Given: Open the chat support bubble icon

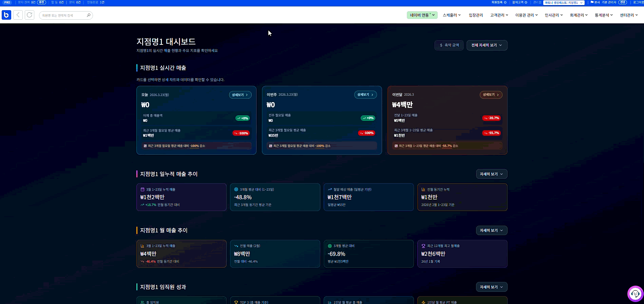Looking at the screenshot, I should click(635, 294).
